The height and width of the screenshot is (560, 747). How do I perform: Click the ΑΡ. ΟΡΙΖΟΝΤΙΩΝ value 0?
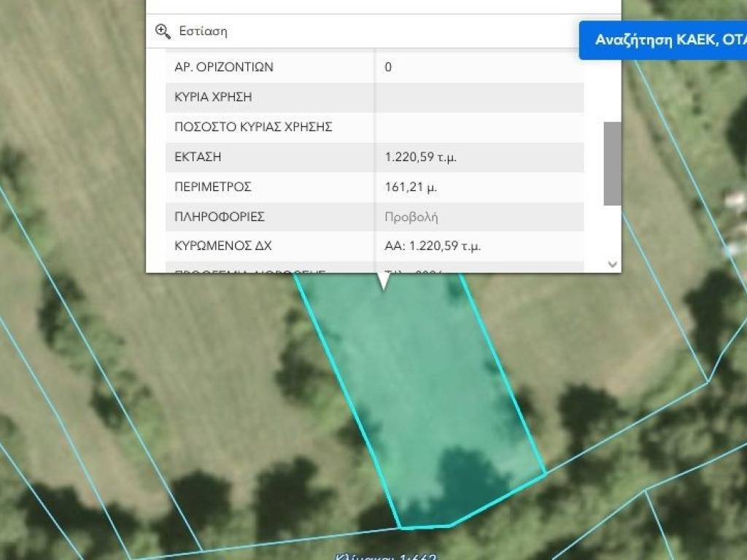(388, 67)
